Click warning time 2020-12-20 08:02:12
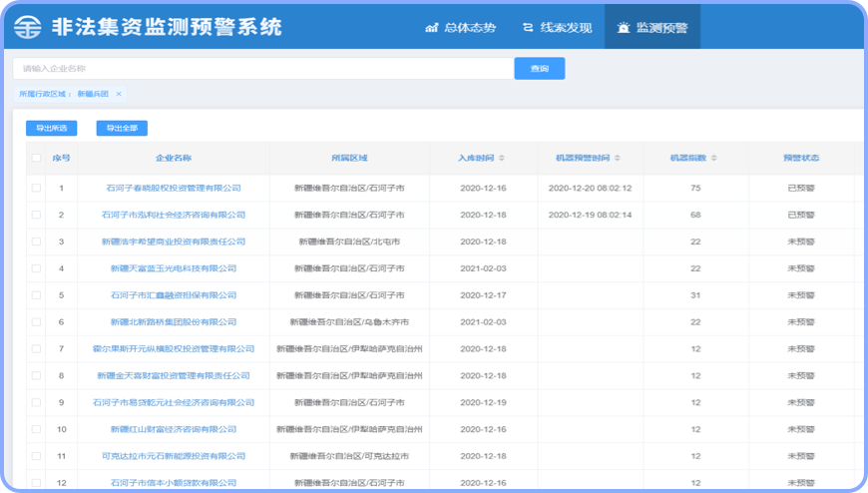868x493 pixels. pos(590,188)
